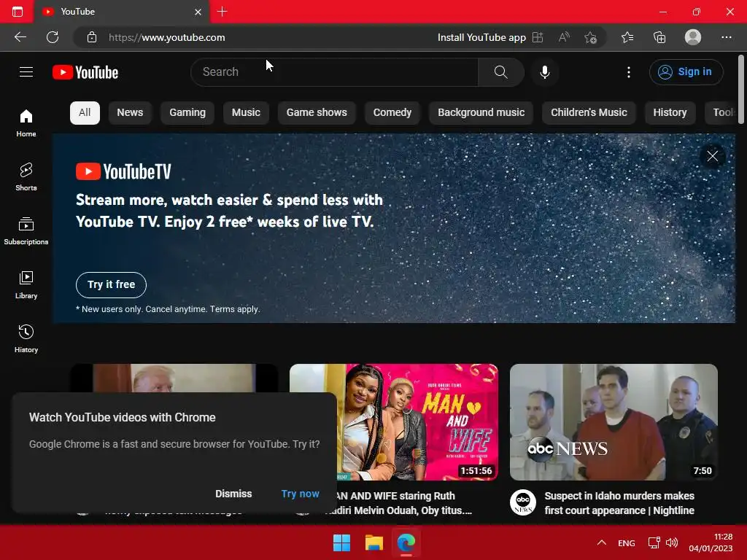Refresh the page
747x560 pixels.
coord(53,37)
